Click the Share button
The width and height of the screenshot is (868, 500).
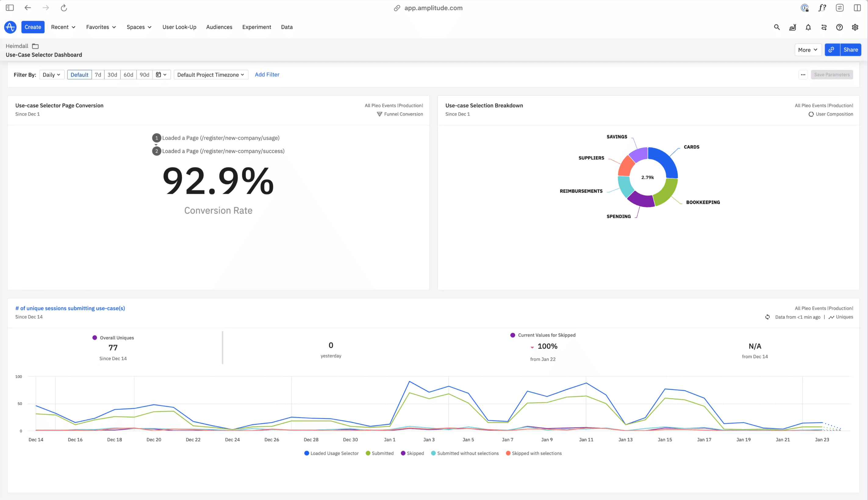point(851,50)
